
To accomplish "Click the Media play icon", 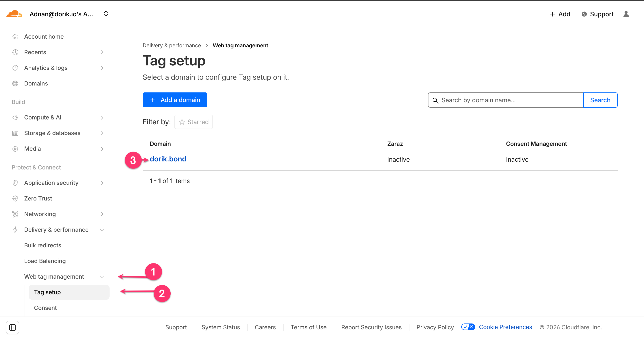I will pos(15,149).
